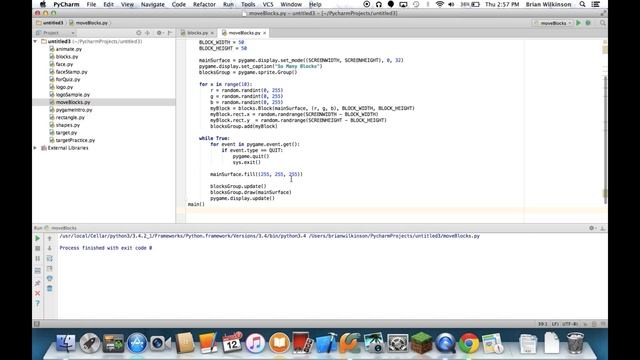The image size is (640, 360).
Task: Close the moveBlocks.py tab
Action: (x=264, y=33)
